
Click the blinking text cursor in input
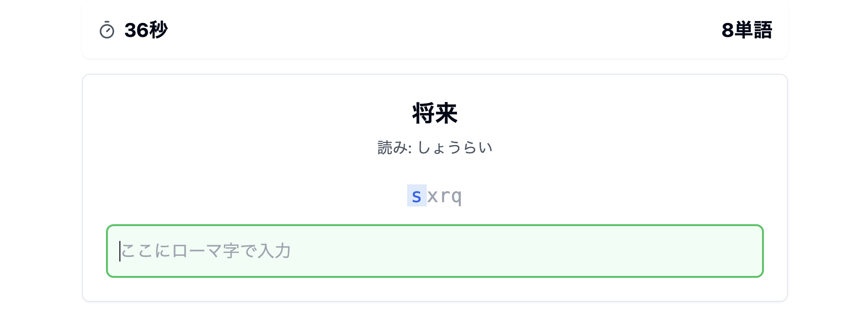point(120,251)
